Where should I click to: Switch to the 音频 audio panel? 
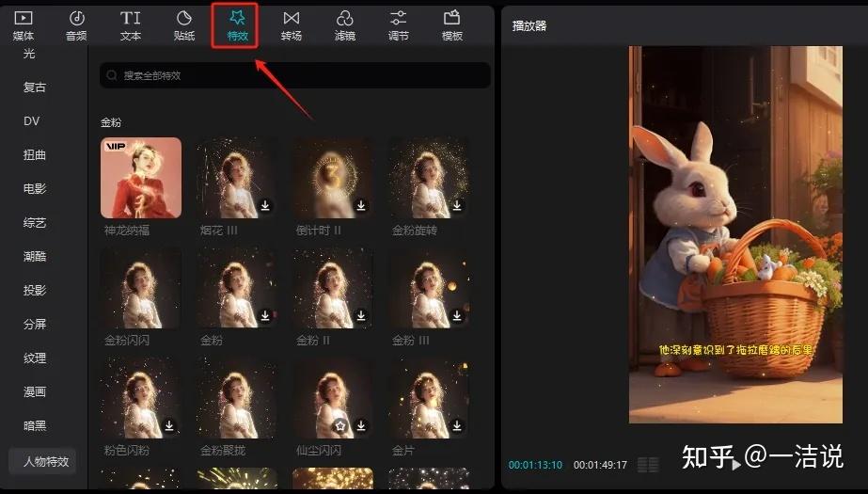[76, 24]
